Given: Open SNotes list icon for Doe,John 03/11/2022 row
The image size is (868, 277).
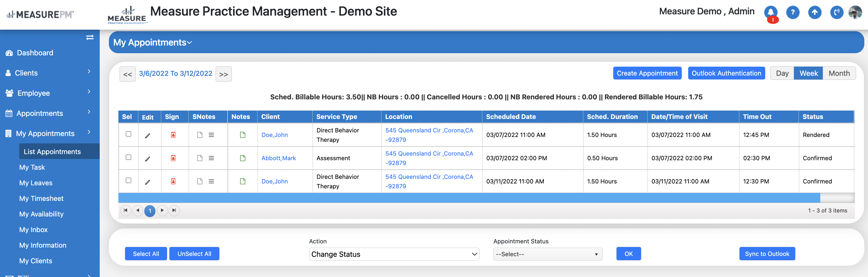Looking at the screenshot, I should pos(211,181).
